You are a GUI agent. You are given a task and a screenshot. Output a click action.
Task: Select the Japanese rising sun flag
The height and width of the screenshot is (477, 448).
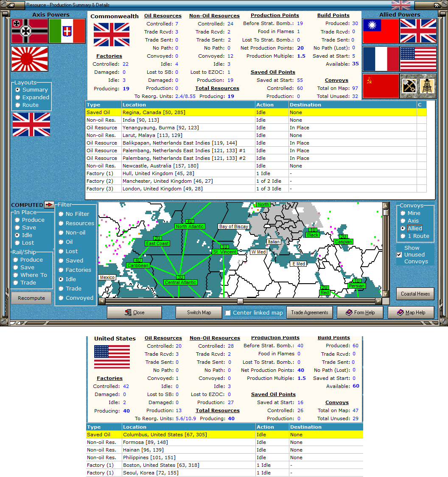[x=30, y=59]
